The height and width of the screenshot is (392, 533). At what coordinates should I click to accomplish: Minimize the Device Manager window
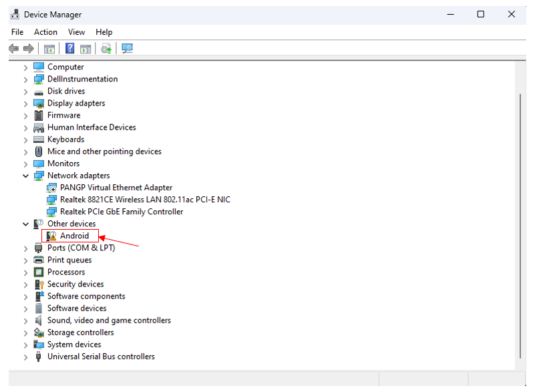click(450, 14)
